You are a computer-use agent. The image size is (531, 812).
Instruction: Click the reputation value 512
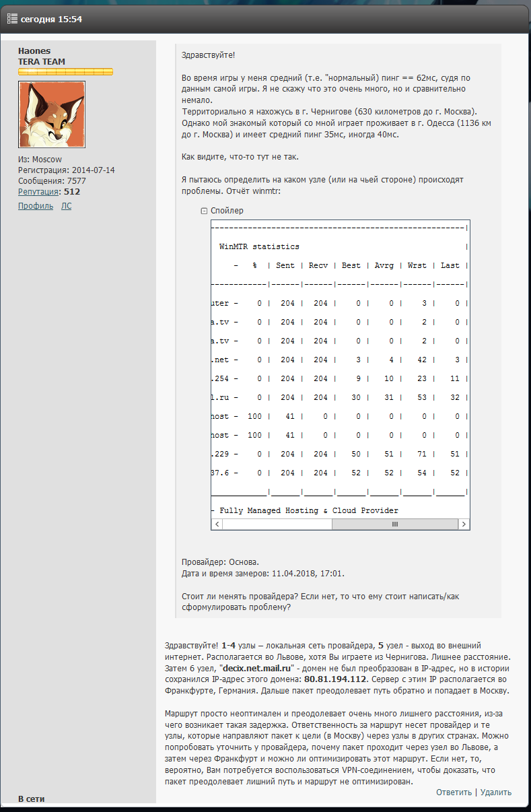(72, 192)
